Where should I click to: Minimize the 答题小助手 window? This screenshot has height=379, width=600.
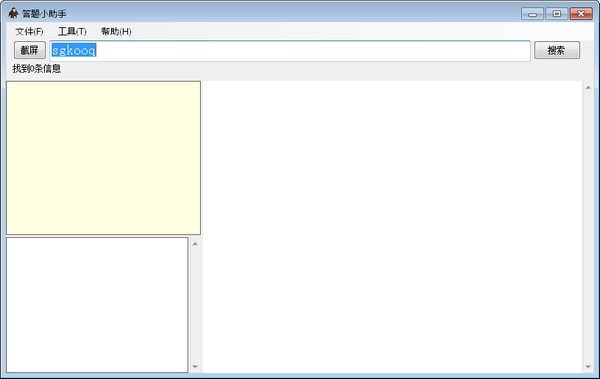532,14
